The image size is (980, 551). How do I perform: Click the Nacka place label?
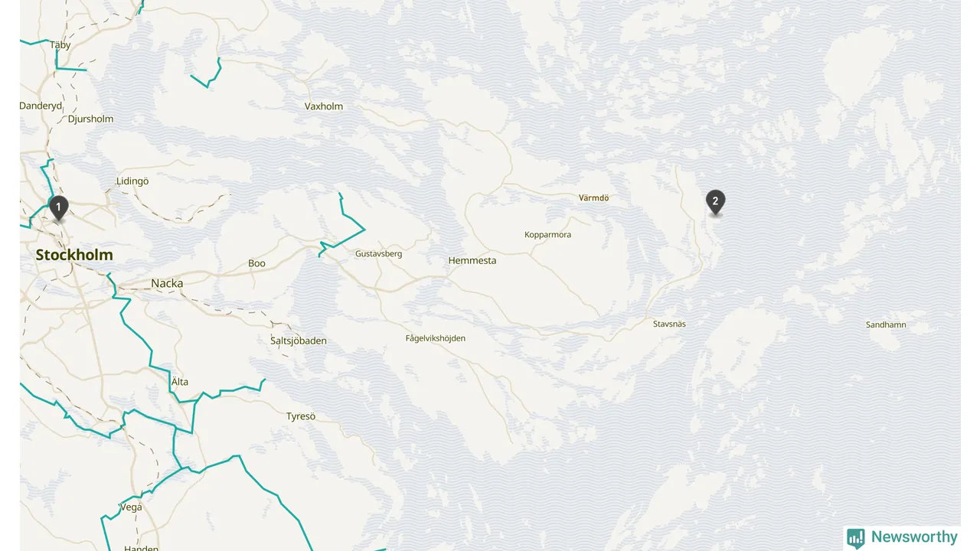click(x=167, y=283)
